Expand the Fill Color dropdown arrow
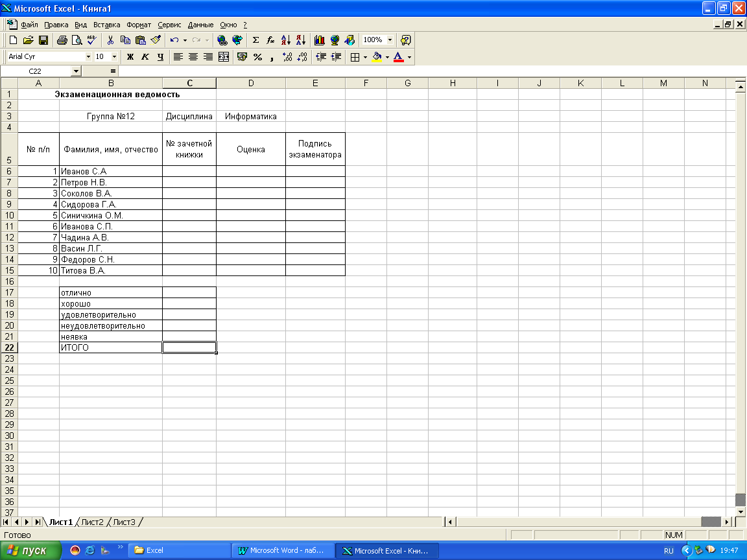Viewport: 747px width, 560px height. tap(387, 57)
